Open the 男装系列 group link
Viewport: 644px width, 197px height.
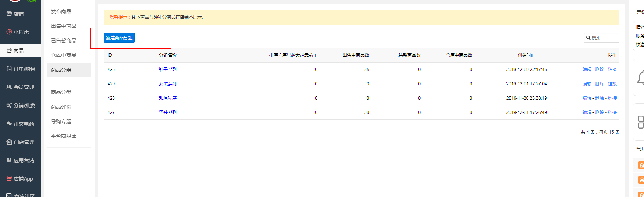point(168,112)
